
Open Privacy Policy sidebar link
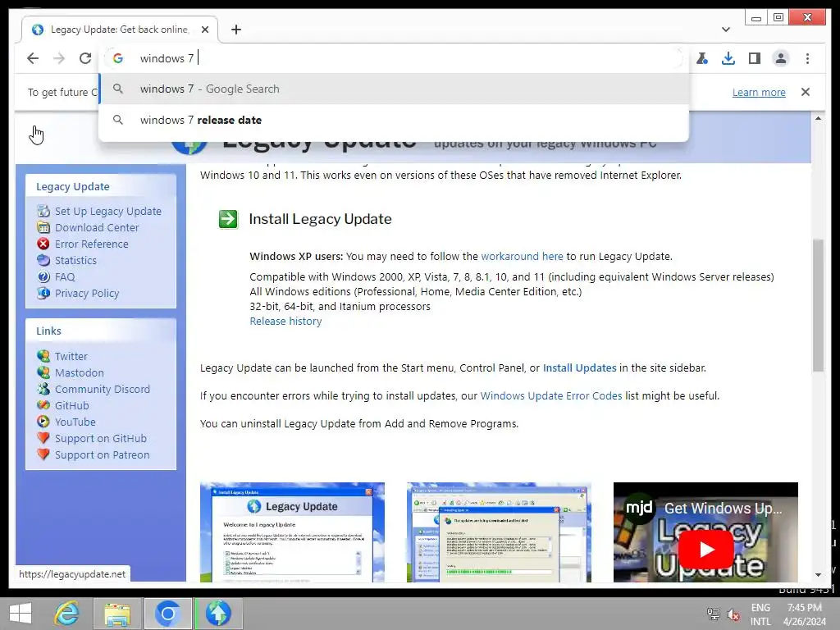(87, 293)
